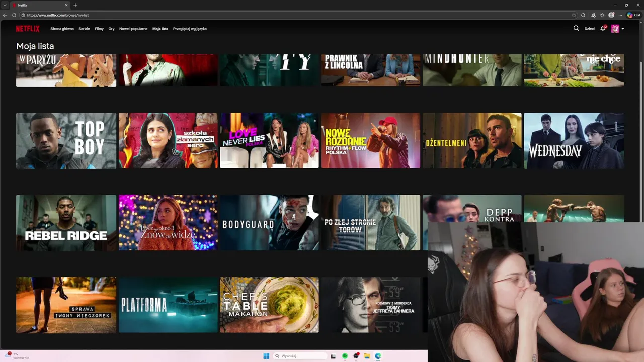Select the Netflix browser tab

point(40,5)
